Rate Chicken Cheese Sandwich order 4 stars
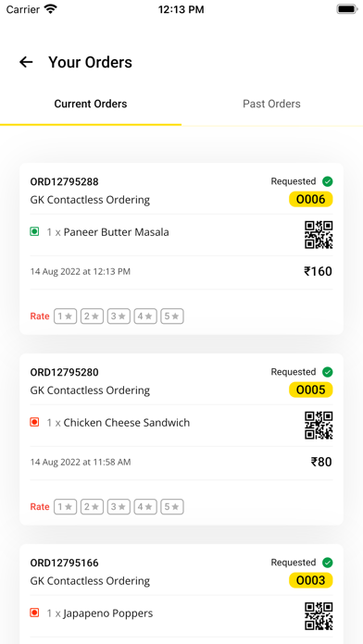363x644 pixels. click(x=145, y=507)
